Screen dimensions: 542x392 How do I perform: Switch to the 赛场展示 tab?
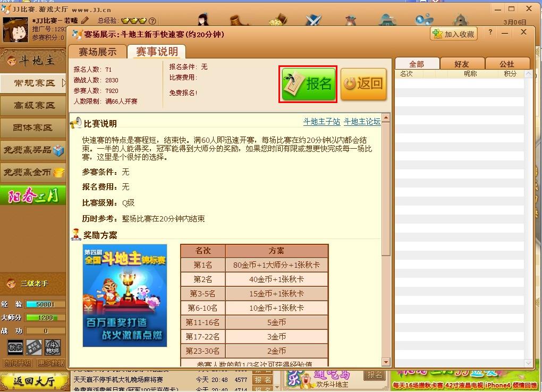point(97,52)
